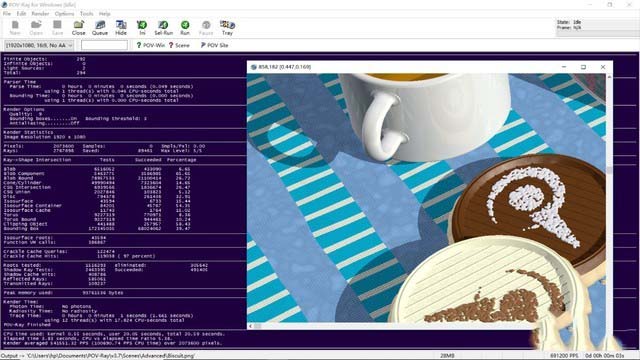Click the Close toolbar icon
Image resolution: width=640 pixels, height=360 pixels.
tap(78, 28)
